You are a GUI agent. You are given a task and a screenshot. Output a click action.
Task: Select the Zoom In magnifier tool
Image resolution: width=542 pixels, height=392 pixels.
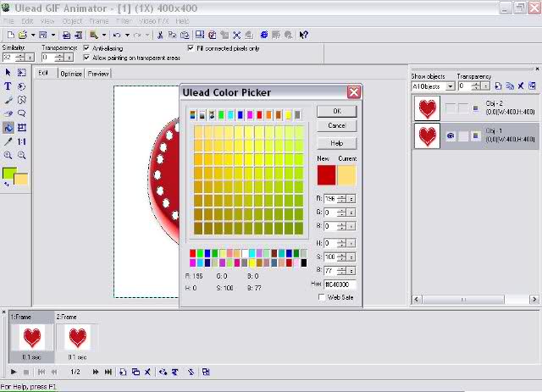point(8,155)
